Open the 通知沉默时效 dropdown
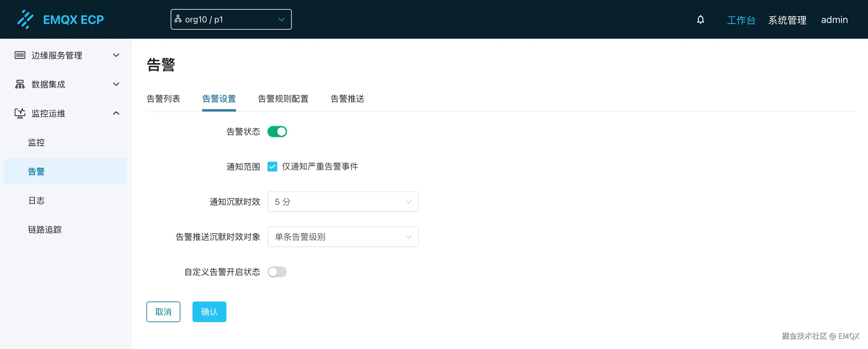Image resolution: width=868 pixels, height=349 pixels. pyautogui.click(x=342, y=202)
